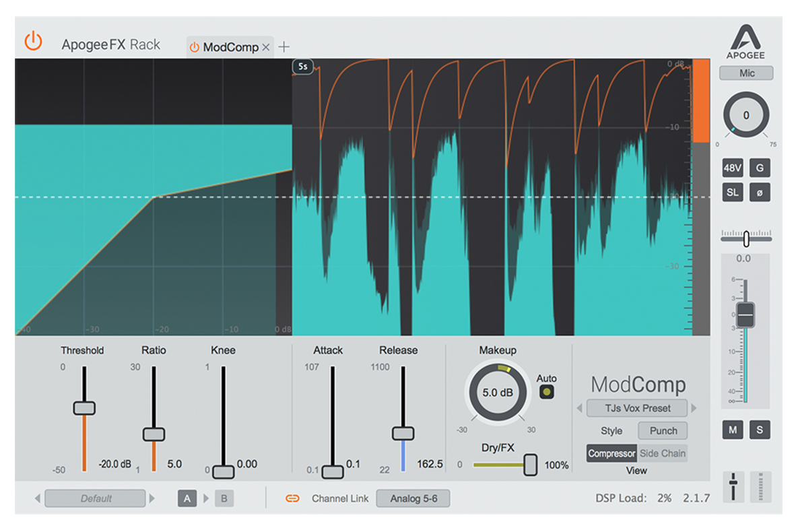The width and height of the screenshot is (796, 532).
Task: Click previous arrow beside Default preset
Action: pyautogui.click(x=37, y=498)
